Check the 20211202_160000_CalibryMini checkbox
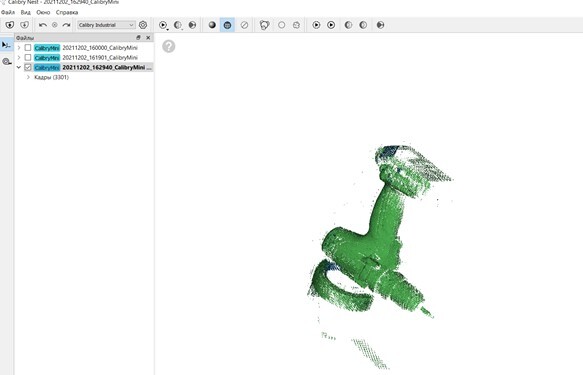This screenshot has height=375, width=583. click(x=28, y=48)
